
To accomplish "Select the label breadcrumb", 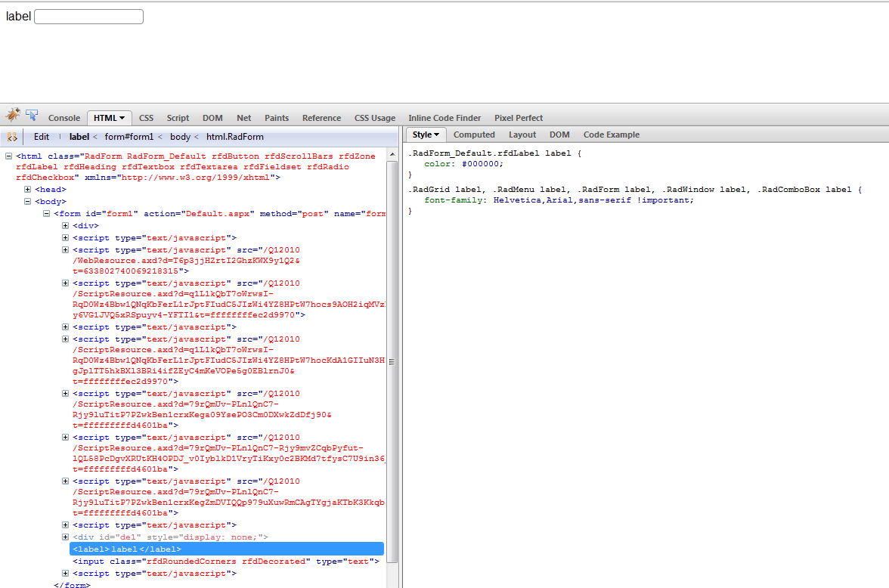I will click(x=79, y=137).
